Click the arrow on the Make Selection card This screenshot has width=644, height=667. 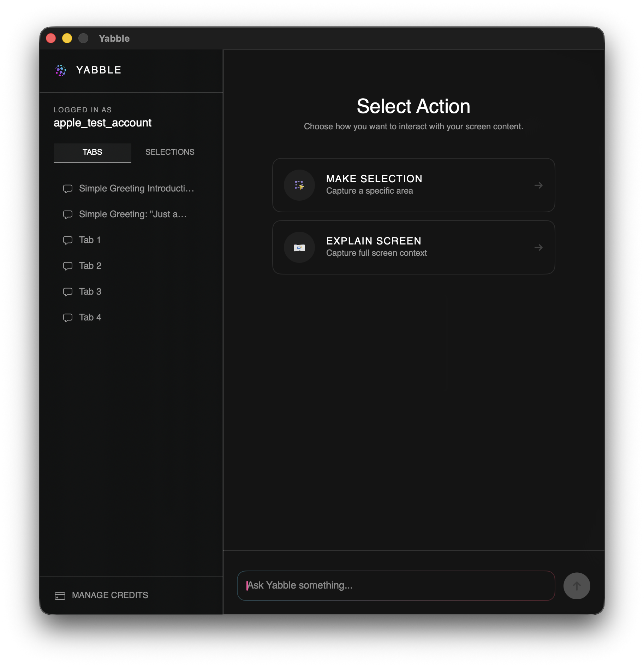point(539,185)
